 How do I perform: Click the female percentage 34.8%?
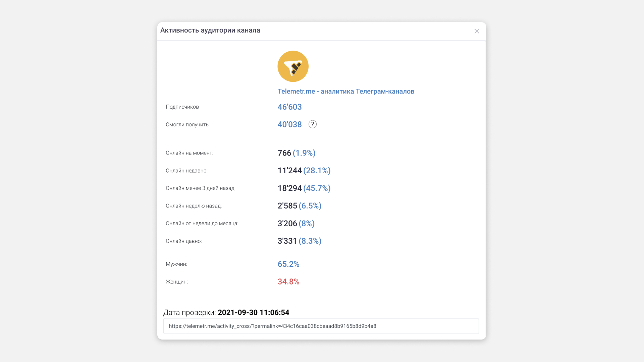288,282
